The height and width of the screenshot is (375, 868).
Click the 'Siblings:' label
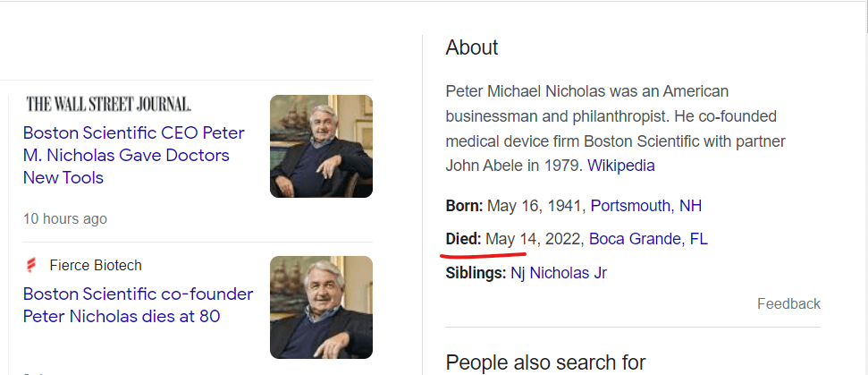[x=476, y=272]
